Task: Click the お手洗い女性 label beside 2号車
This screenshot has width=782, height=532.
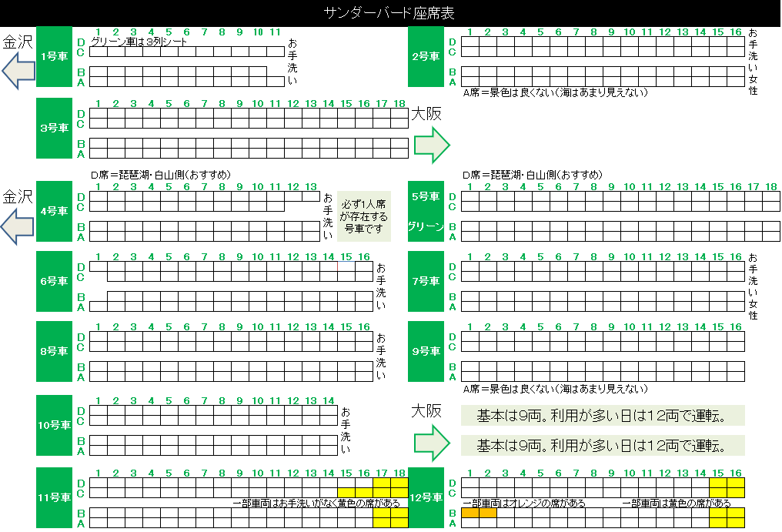Action: point(753,62)
